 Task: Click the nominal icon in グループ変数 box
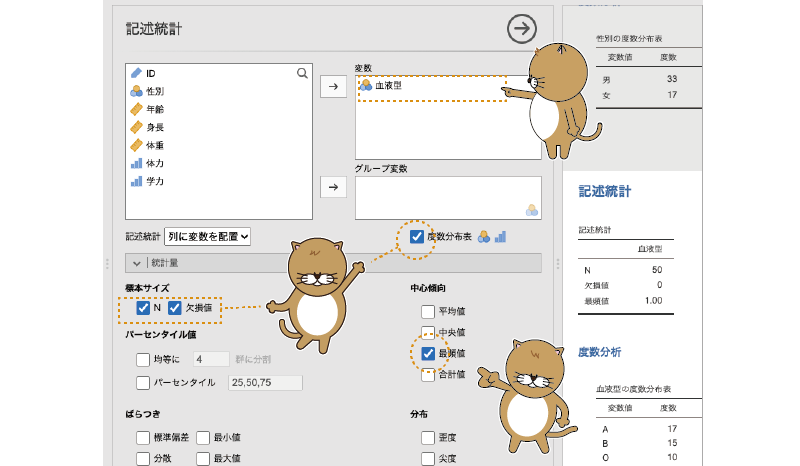coord(532,210)
